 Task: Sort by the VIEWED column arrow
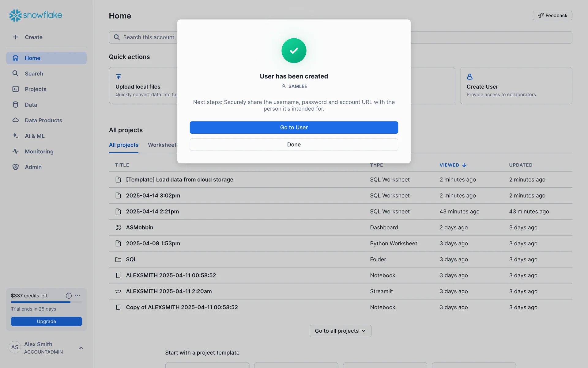(464, 165)
